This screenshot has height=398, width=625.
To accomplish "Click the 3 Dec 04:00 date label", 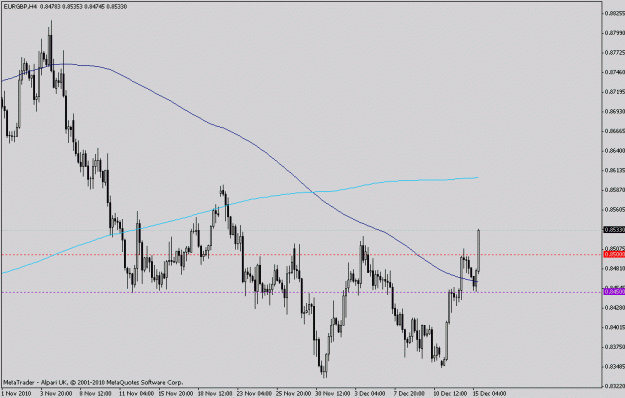I will point(370,394).
